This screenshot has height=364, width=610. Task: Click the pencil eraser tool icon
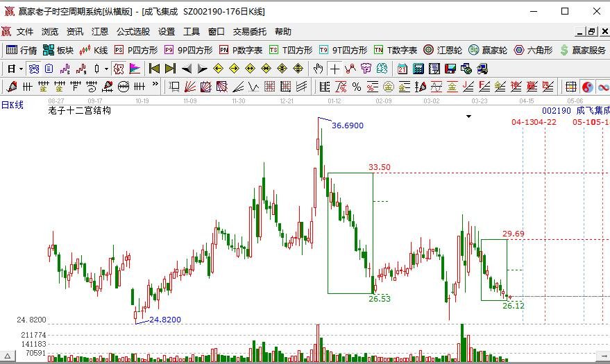point(12,87)
